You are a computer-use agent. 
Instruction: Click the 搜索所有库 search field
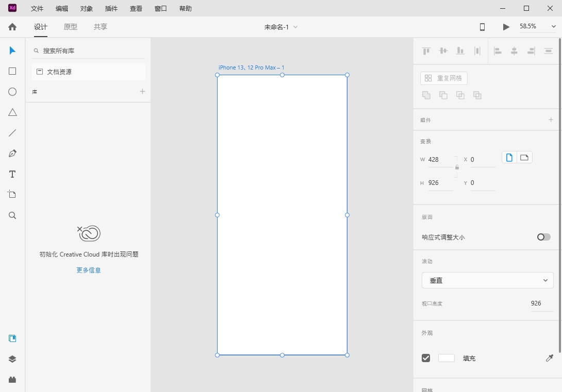click(89, 51)
